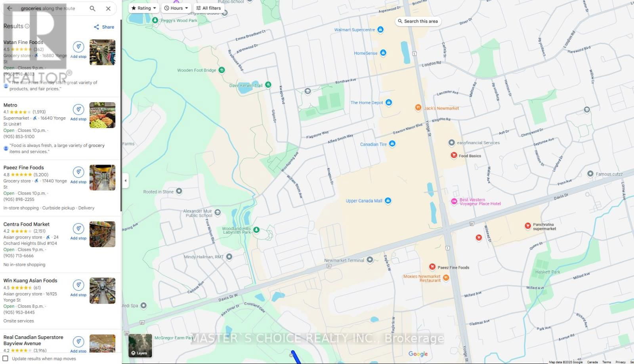
Task: Open Centra Food Market listing title
Action: pos(27,224)
